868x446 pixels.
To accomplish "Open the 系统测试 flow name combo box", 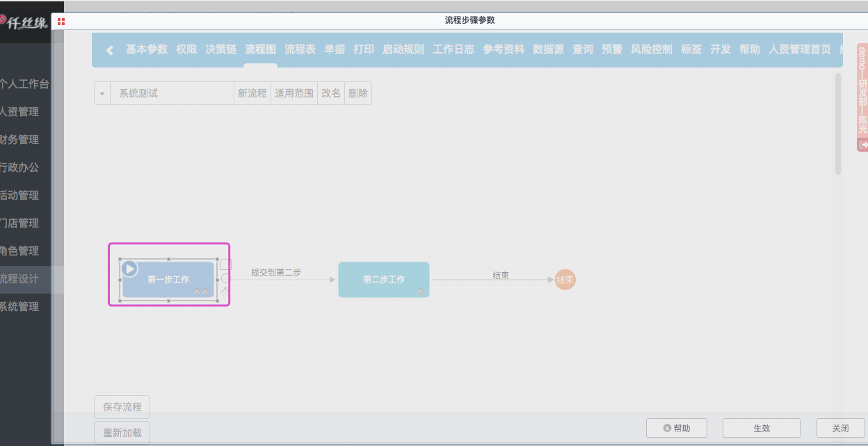I will tap(172, 93).
